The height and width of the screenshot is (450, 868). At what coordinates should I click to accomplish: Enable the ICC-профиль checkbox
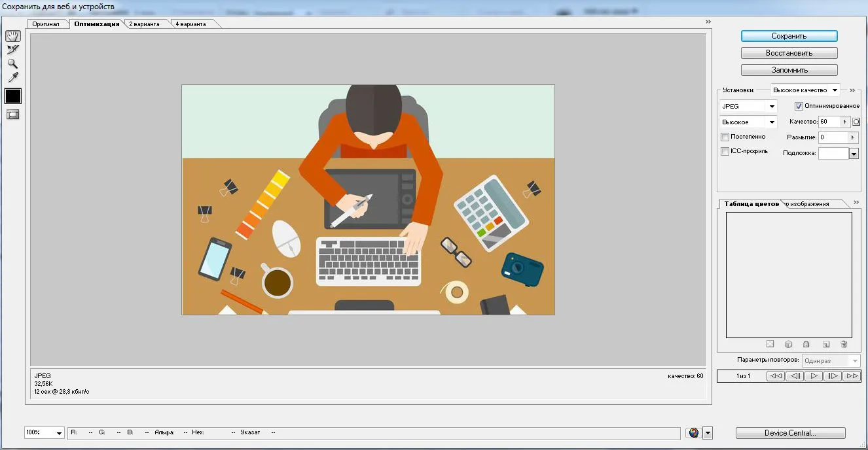tap(725, 151)
